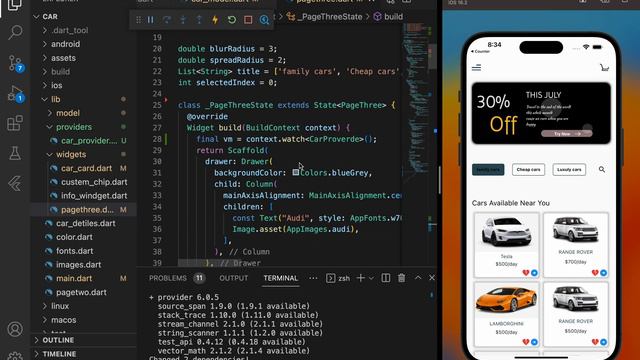Image resolution: width=640 pixels, height=360 pixels.
Task: Trigger Flutter Hot Reload lightning icon
Action: pyautogui.click(x=215, y=20)
